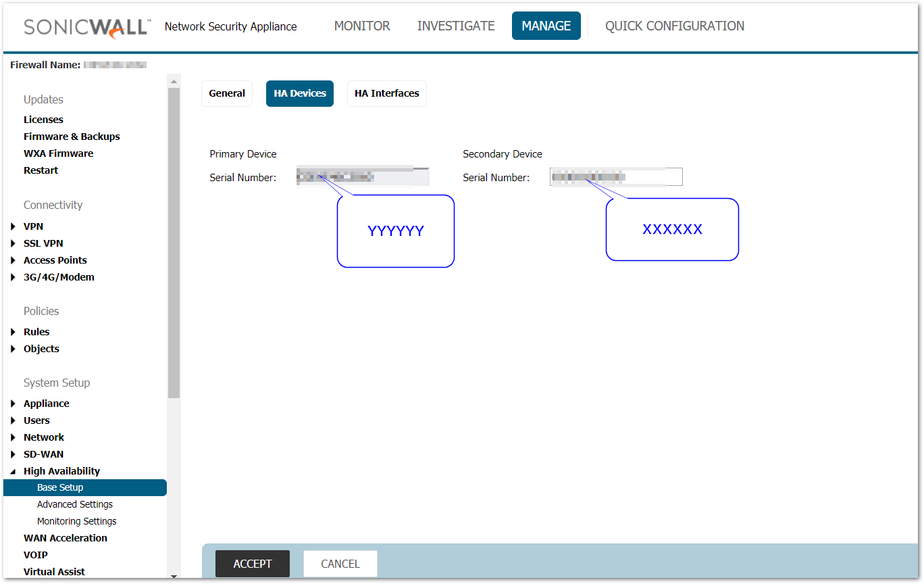Collapse the High Availability section

[x=13, y=471]
